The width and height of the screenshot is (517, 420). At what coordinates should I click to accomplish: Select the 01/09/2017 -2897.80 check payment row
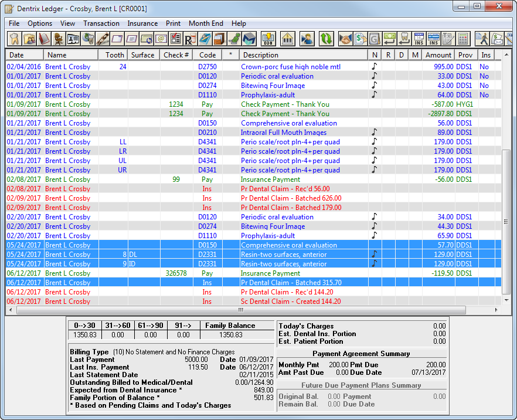(254, 113)
